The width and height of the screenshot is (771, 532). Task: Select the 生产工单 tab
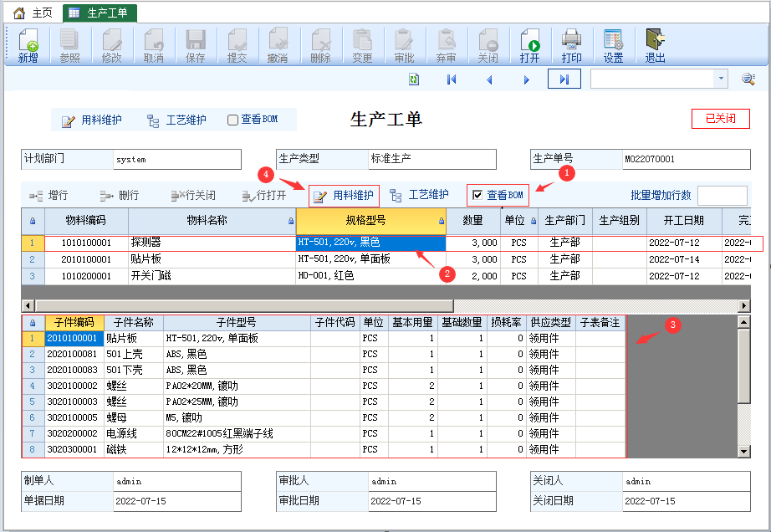(100, 13)
